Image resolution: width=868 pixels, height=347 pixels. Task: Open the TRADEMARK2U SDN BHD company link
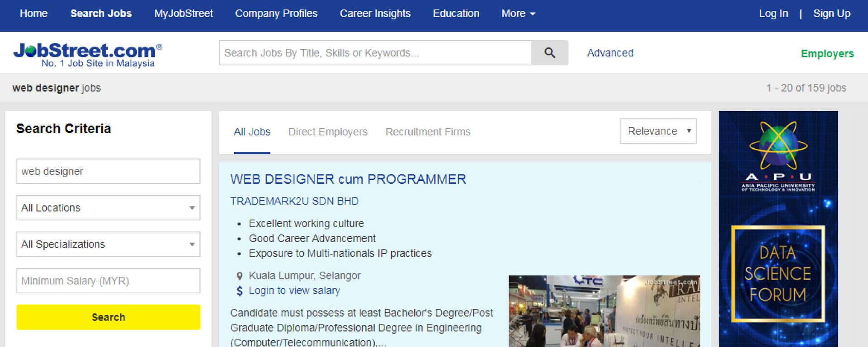click(x=294, y=201)
